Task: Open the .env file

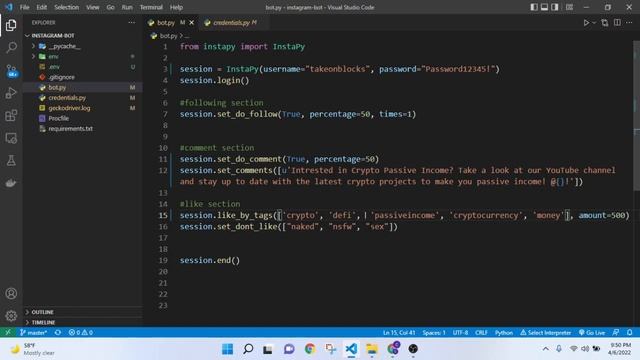Action: 82,67
